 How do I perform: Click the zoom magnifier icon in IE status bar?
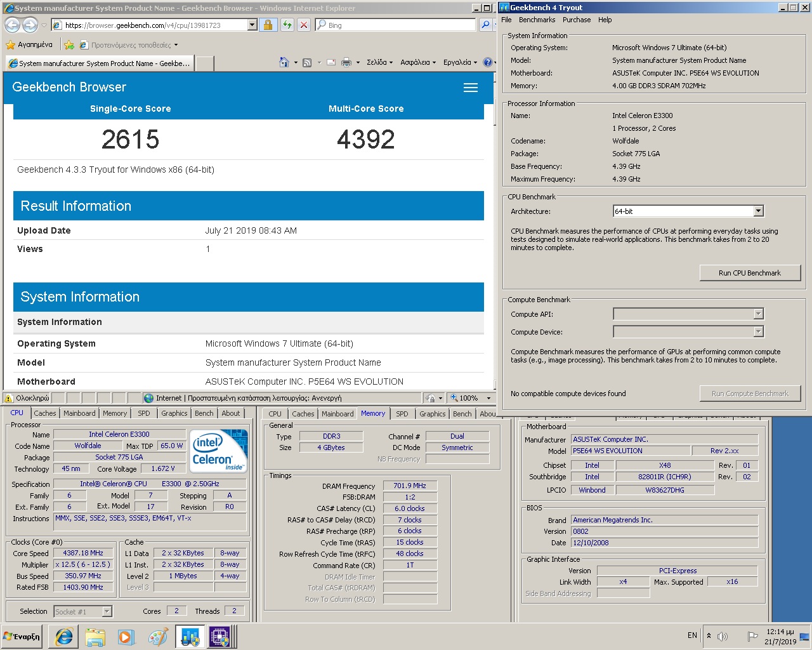pyautogui.click(x=454, y=398)
